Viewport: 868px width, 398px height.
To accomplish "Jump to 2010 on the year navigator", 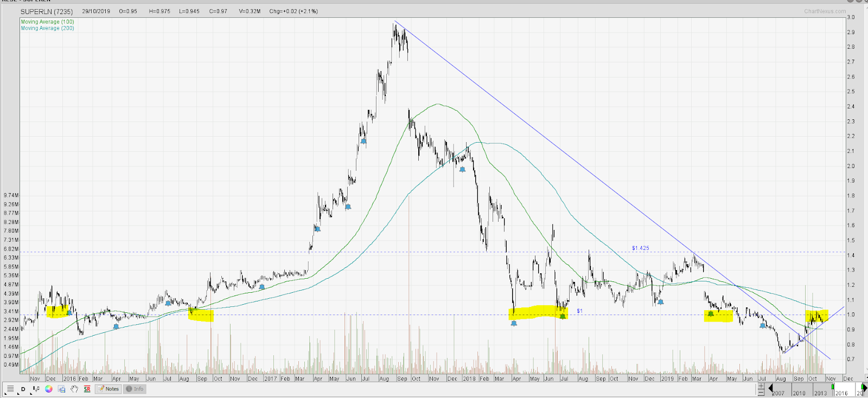I will point(799,393).
